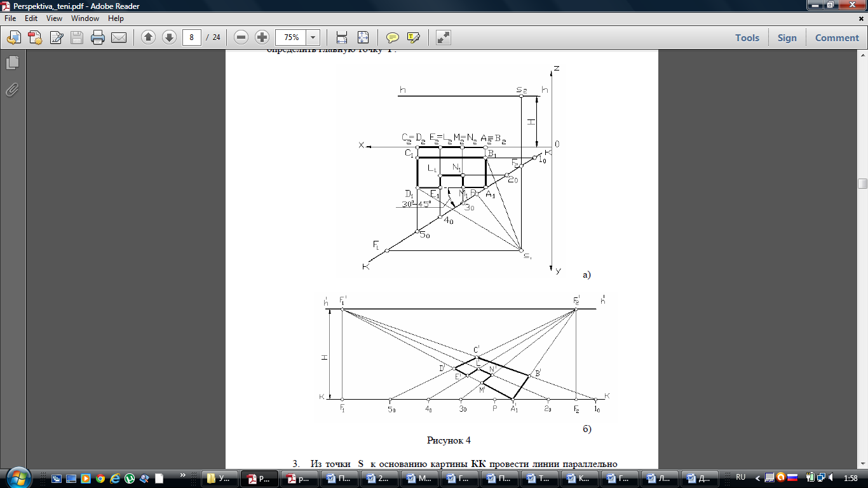Close the Adobe Reader window
This screenshot has width=868, height=488.
pyautogui.click(x=852, y=5)
